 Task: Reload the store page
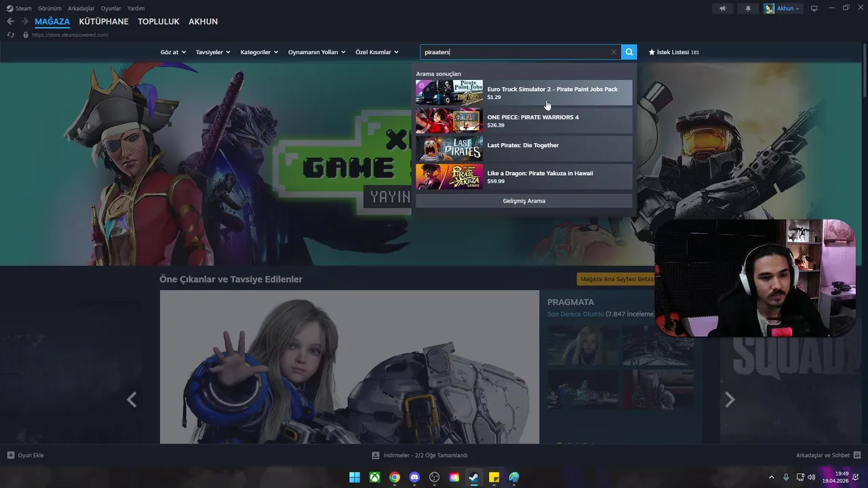click(x=11, y=35)
